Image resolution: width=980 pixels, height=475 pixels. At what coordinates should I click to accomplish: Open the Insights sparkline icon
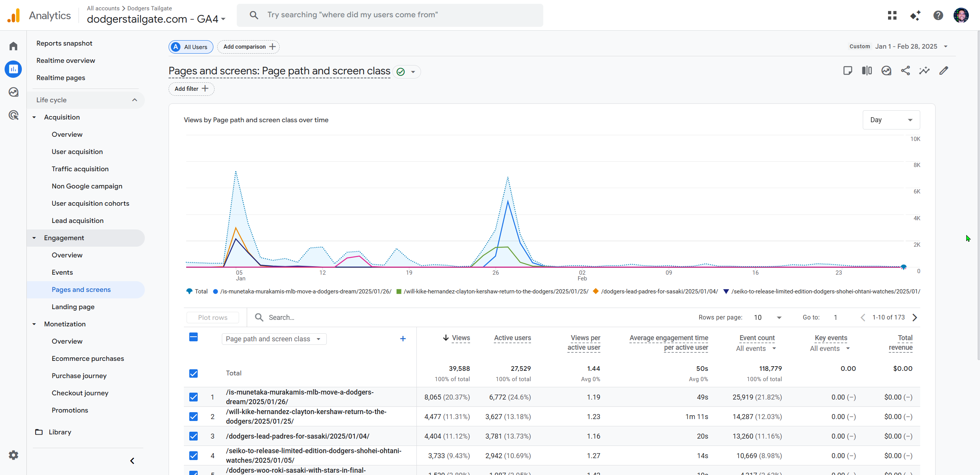[924, 70]
